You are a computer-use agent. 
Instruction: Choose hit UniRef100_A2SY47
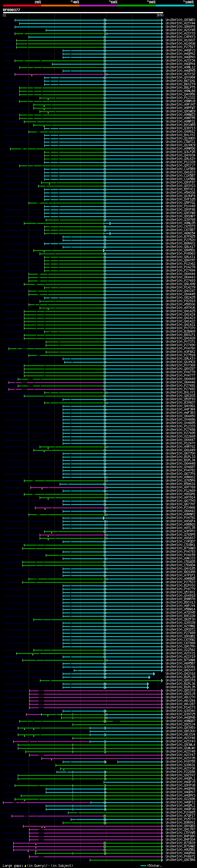pyautogui.click(x=180, y=754)
